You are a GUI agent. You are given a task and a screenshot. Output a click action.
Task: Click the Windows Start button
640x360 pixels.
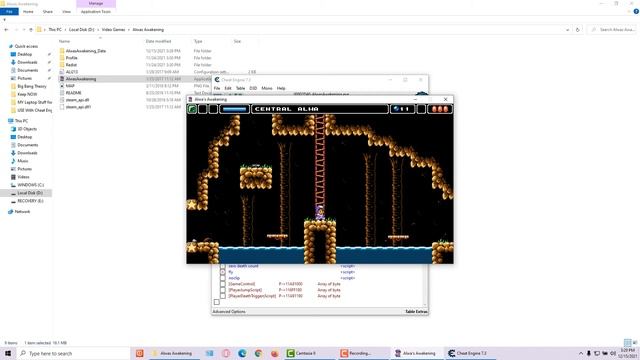pyautogui.click(x=8, y=353)
